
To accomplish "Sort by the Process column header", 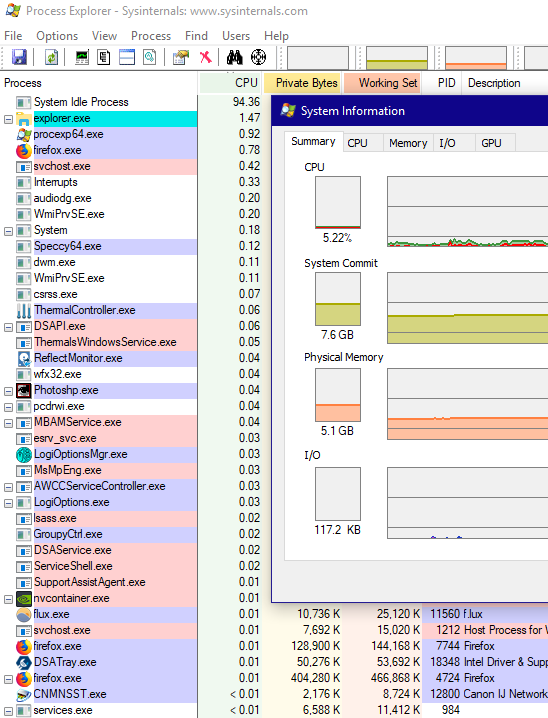I will 99,83.
